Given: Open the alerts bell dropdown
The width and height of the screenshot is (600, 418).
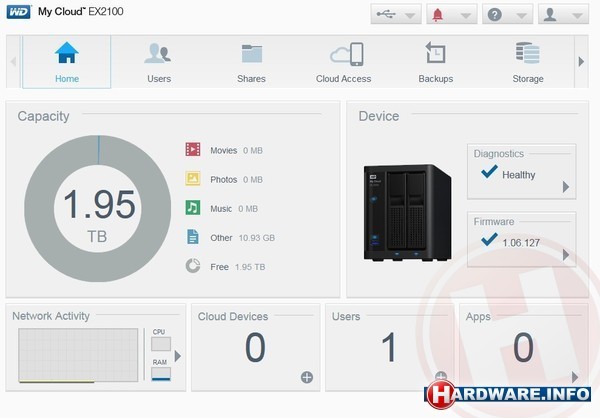Looking at the screenshot, I should pyautogui.click(x=452, y=15).
